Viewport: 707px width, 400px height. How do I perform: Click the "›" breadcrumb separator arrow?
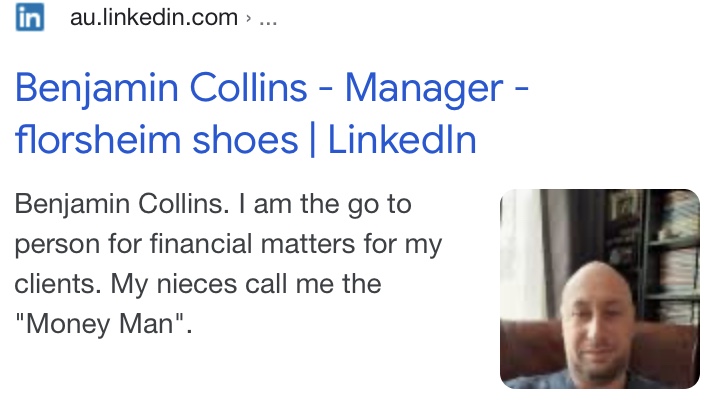coord(248,19)
